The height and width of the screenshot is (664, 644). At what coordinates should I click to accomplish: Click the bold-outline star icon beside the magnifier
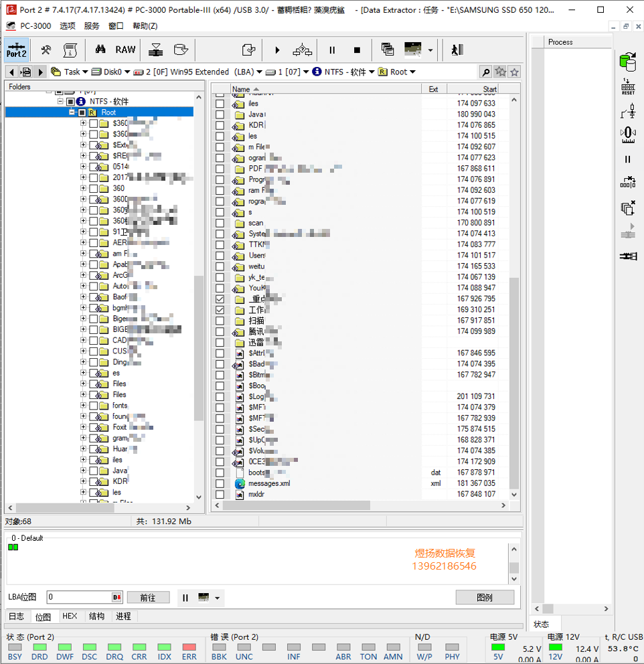(x=501, y=72)
